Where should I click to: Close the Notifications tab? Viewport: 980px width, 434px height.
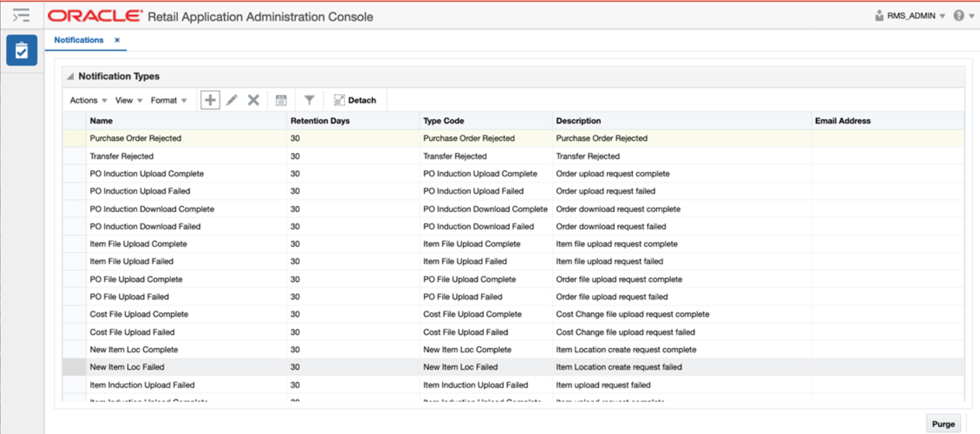tap(117, 40)
